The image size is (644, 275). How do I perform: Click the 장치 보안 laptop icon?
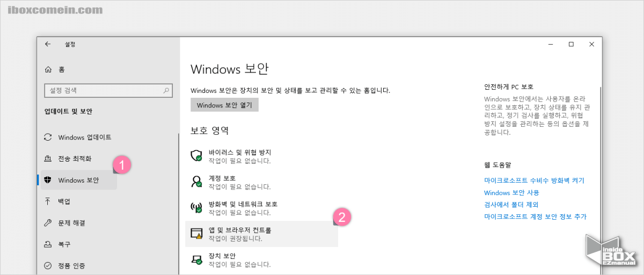click(x=196, y=259)
